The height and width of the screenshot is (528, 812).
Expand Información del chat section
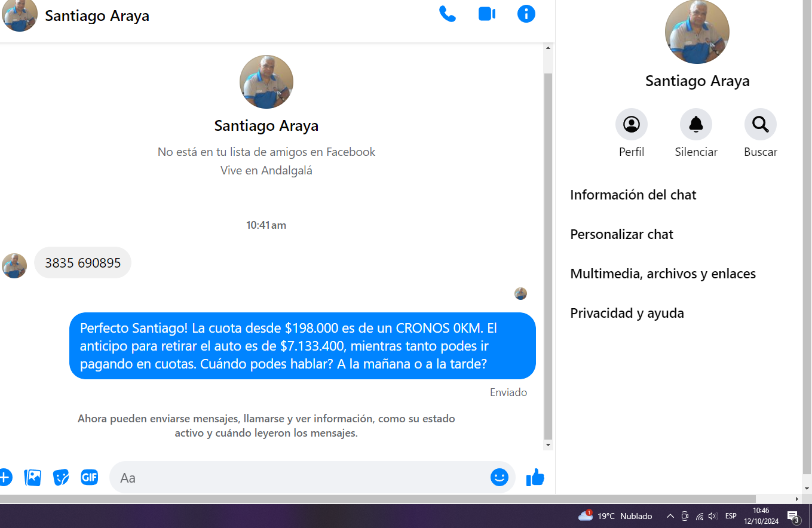[x=633, y=195]
